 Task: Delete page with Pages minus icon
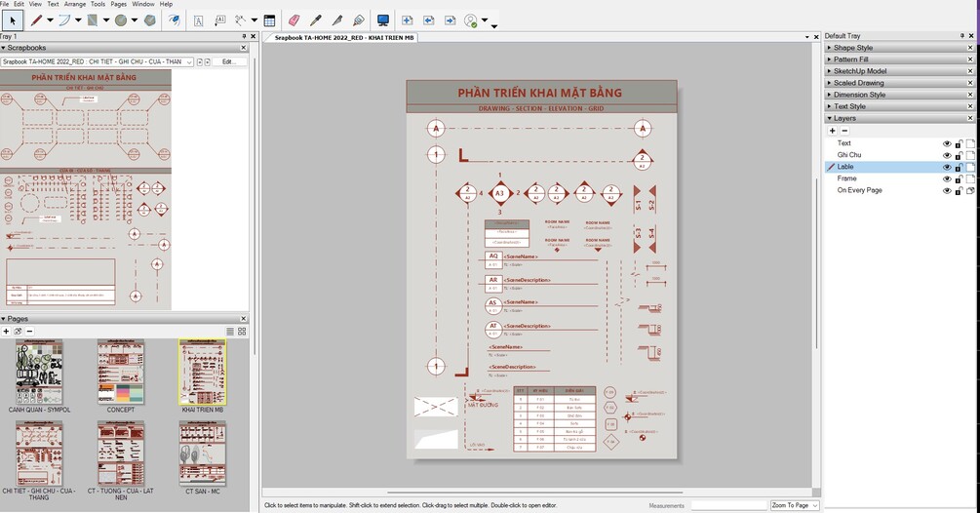(x=29, y=332)
